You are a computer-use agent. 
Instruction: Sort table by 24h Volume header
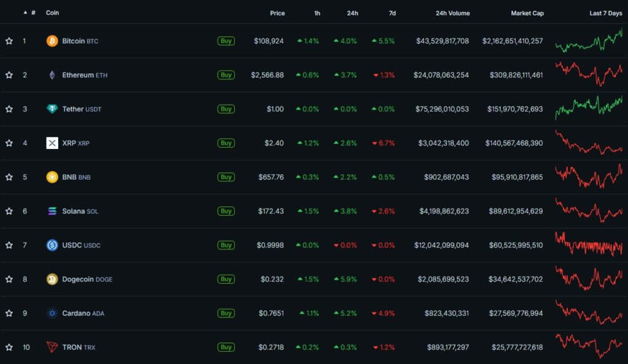pyautogui.click(x=452, y=13)
